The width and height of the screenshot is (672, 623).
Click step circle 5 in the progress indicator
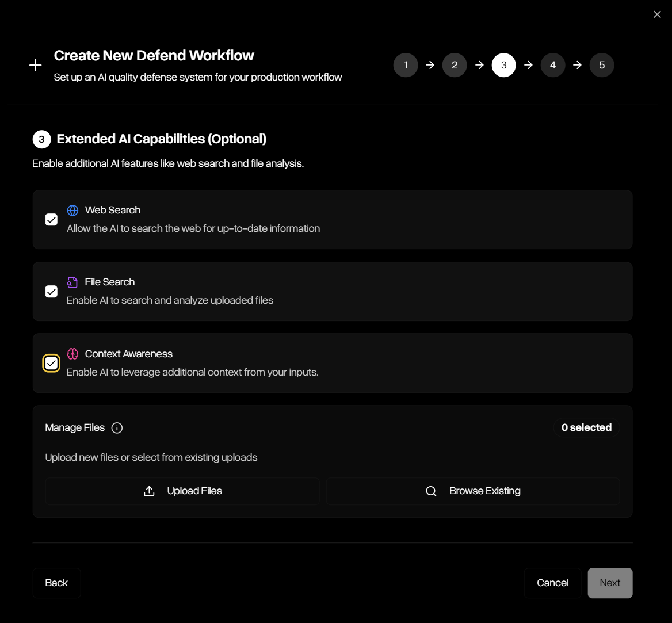602,65
